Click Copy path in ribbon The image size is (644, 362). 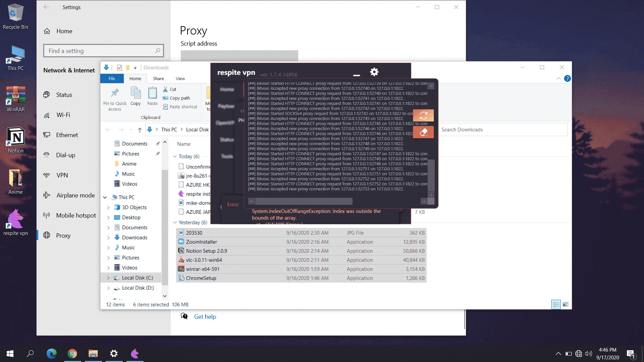(x=176, y=98)
